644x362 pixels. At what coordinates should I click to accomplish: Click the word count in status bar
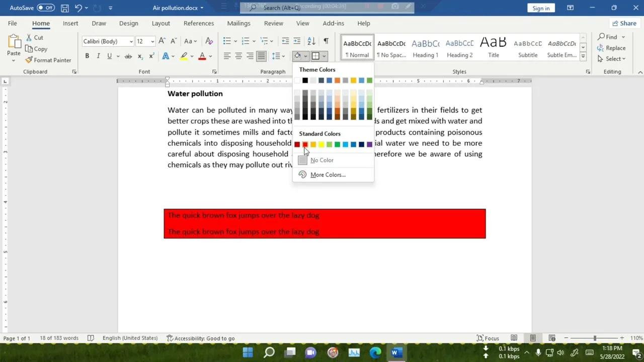pos(59,338)
